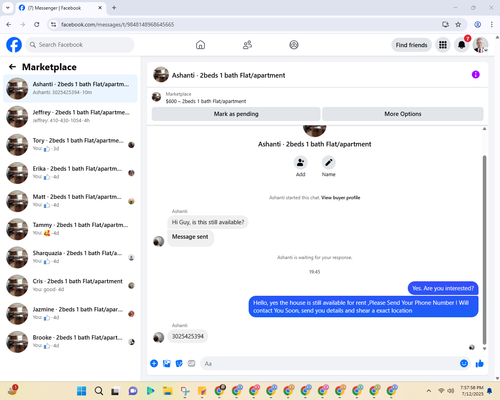The height and width of the screenshot is (400, 500).
Task: Open Windows taskbar search
Action: pos(99,391)
